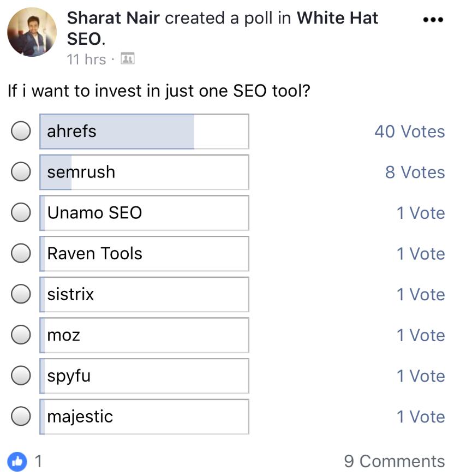
Task: Choose the moz radio button
Action: click(21, 335)
